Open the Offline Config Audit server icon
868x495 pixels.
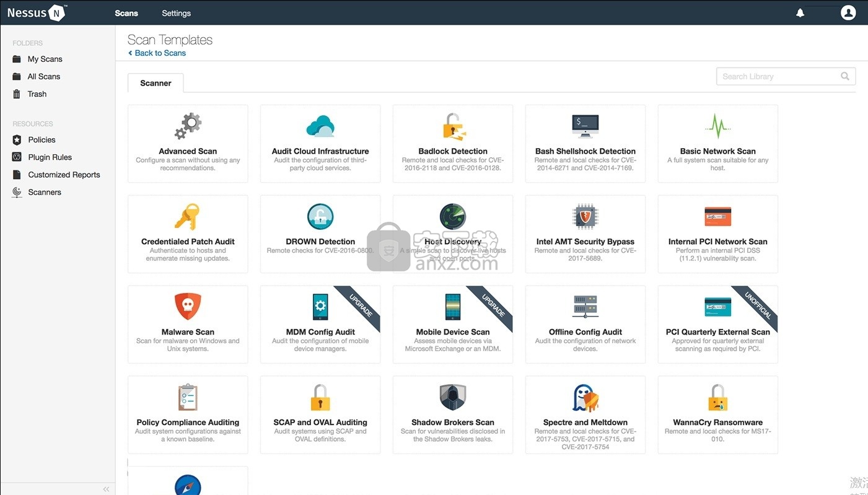tap(585, 307)
